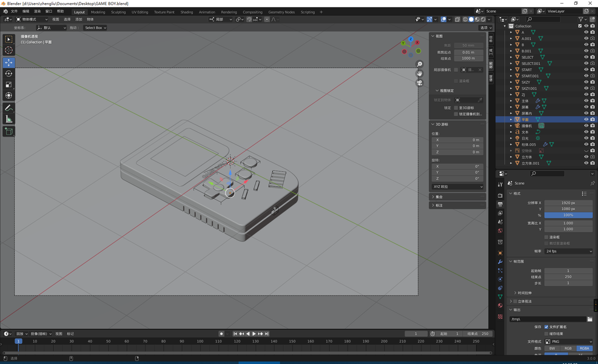Image resolution: width=598 pixels, height=364 pixels.
Task: Select the Annotate tool
Action: pyautogui.click(x=8, y=109)
